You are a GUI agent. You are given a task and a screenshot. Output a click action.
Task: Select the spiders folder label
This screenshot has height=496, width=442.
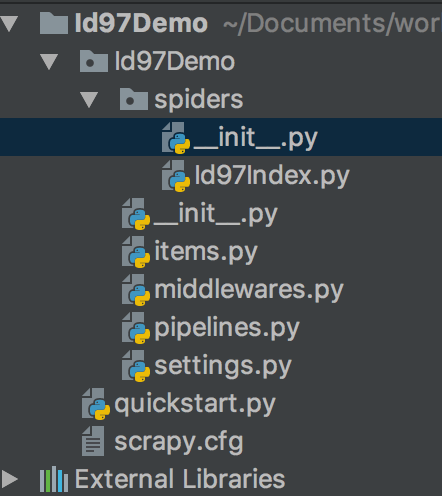199,99
